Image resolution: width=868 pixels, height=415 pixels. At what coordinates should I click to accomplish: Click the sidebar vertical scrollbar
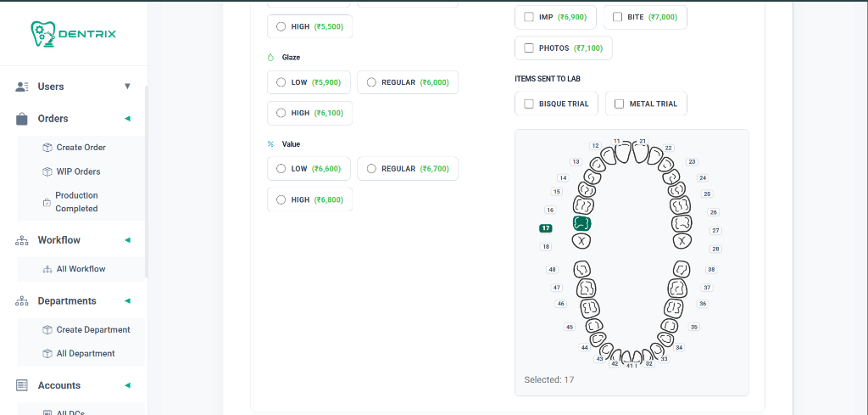pyautogui.click(x=147, y=182)
